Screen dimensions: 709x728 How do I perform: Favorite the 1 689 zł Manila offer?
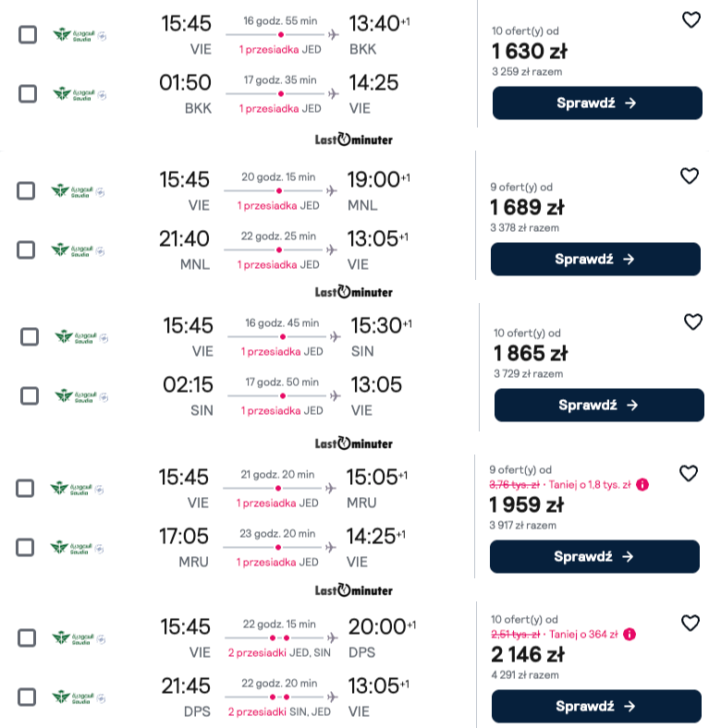click(x=689, y=176)
